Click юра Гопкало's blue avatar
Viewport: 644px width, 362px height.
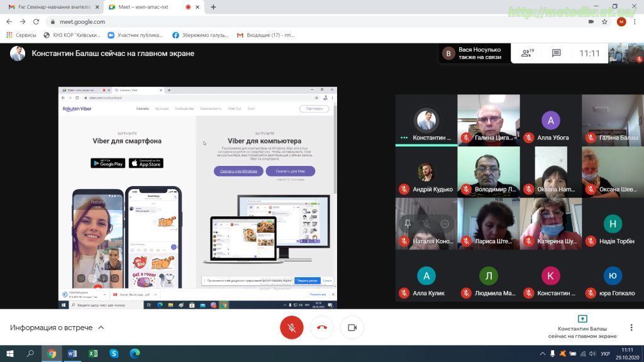pos(613,276)
